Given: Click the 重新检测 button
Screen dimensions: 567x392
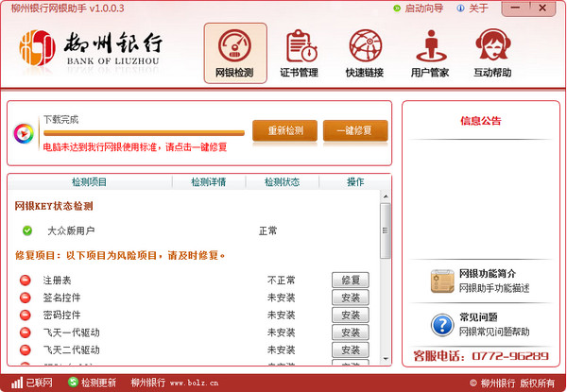Looking at the screenshot, I should point(285,130).
